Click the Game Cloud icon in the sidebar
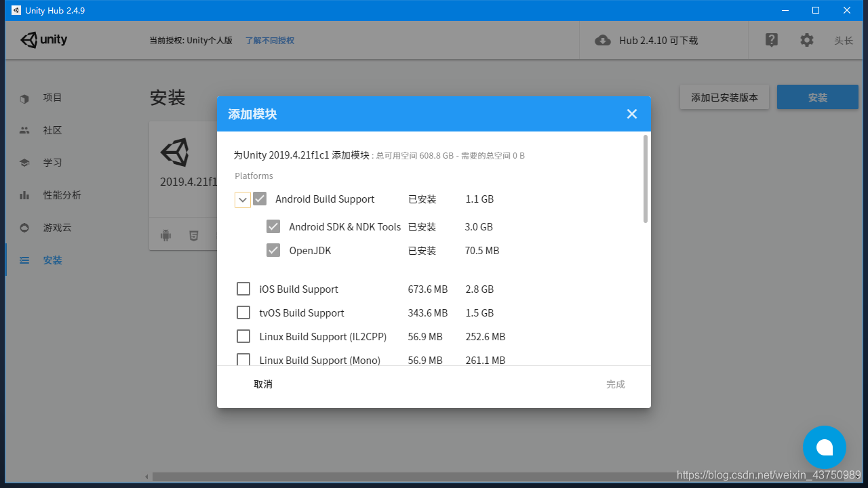 (x=24, y=228)
